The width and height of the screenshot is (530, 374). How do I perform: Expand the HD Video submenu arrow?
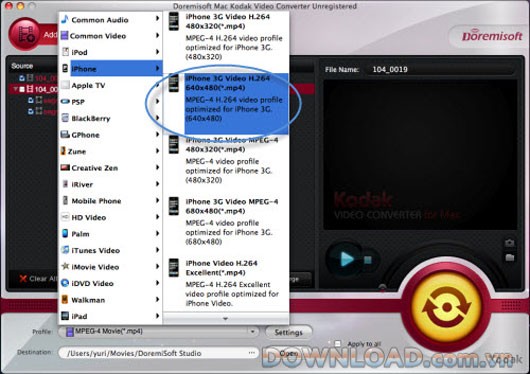pyautogui.click(x=157, y=216)
